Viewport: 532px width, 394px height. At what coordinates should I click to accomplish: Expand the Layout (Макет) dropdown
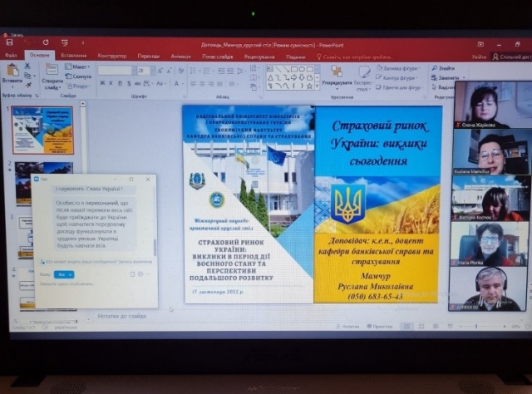click(80, 66)
